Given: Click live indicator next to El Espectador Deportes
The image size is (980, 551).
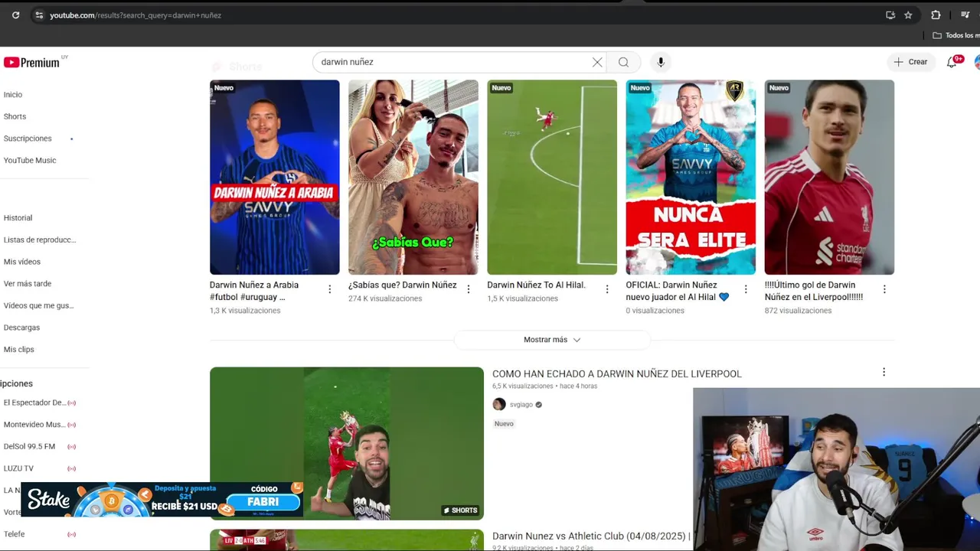Looking at the screenshot, I should tap(71, 403).
